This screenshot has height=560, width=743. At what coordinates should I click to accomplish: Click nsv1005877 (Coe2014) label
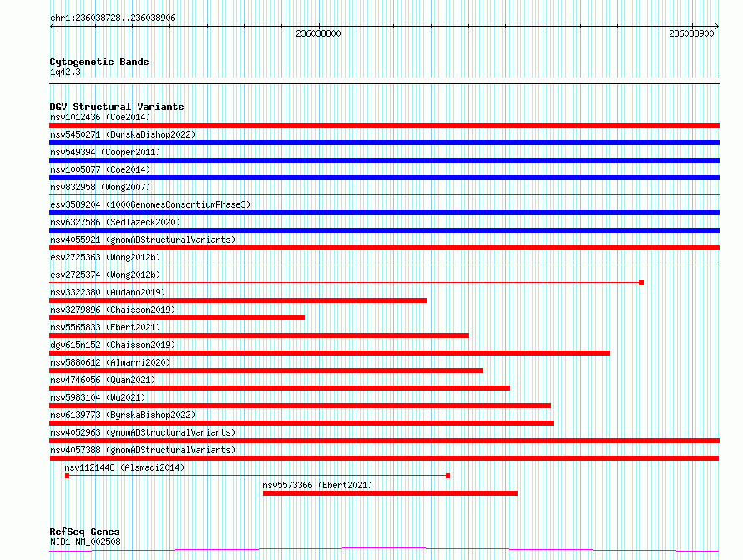coord(100,169)
